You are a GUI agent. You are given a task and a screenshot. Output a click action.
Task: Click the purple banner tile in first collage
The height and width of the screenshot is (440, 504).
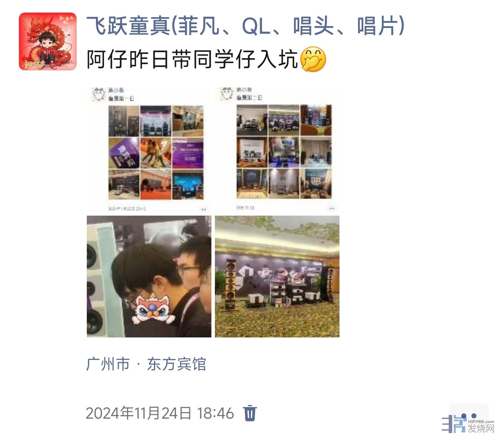pos(188,153)
